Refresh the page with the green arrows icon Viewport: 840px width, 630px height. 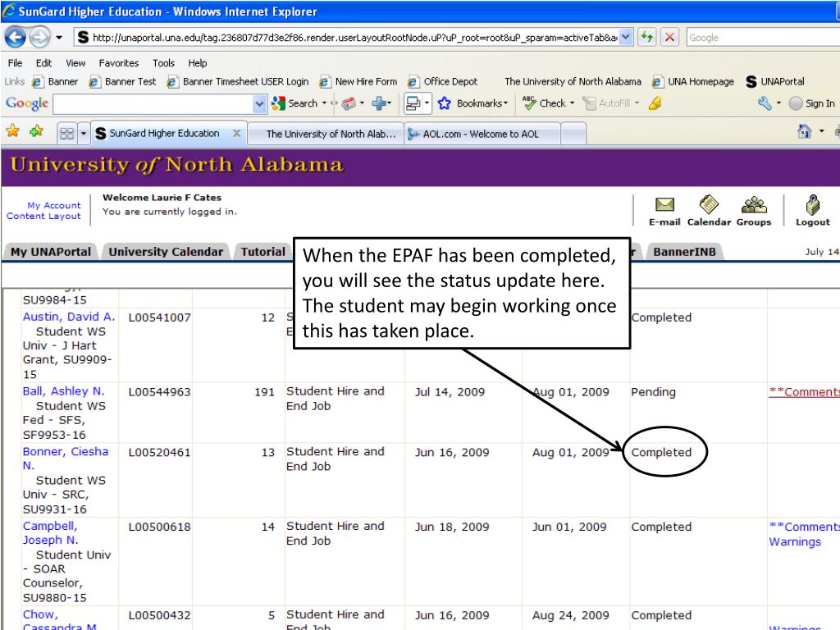pyautogui.click(x=647, y=37)
